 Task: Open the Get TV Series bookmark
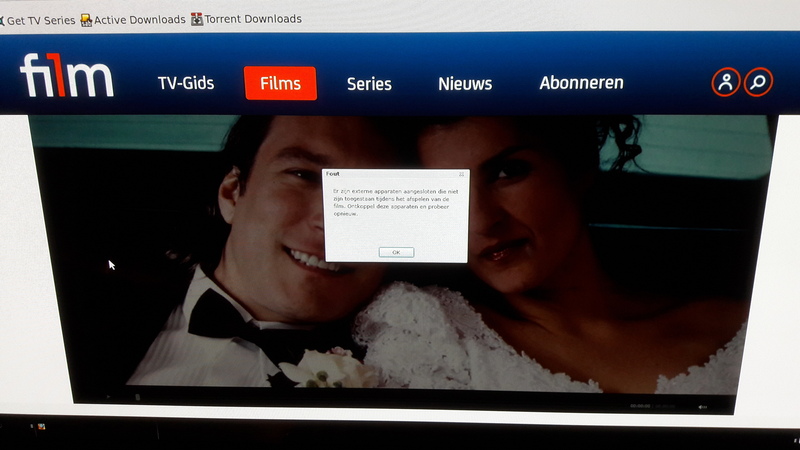click(40, 19)
